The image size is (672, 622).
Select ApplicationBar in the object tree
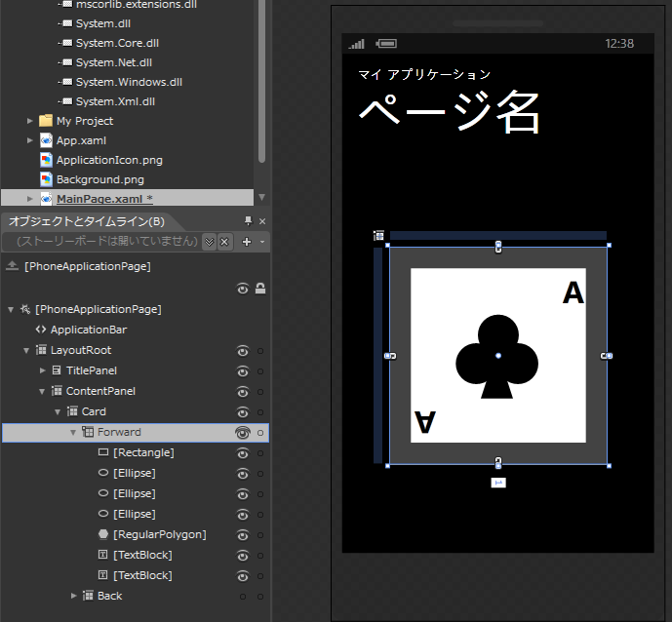point(89,330)
